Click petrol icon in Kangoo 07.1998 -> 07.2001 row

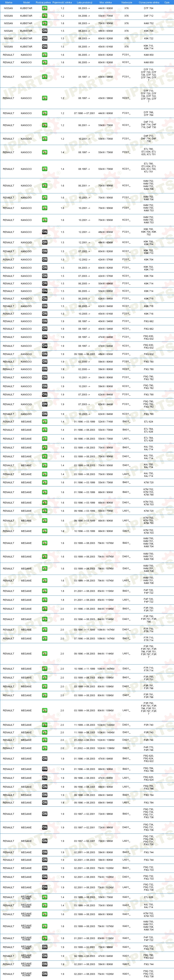coord(45,113)
